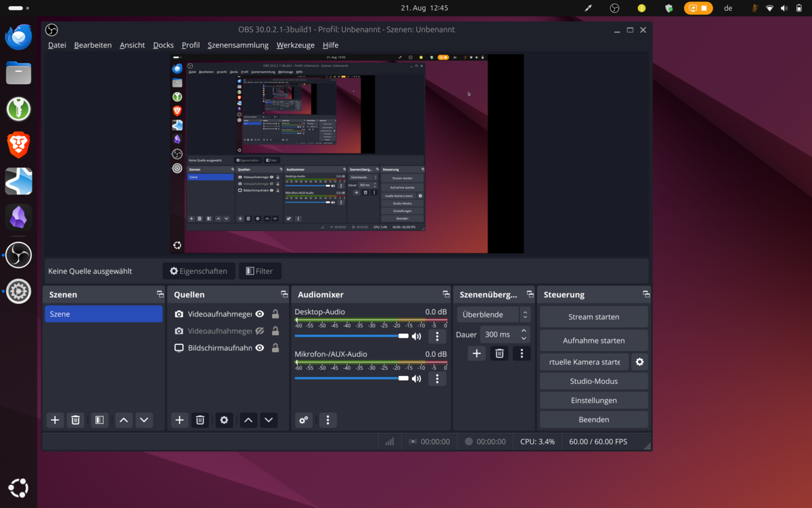Lock the visible Videoaufnahmegerät source
812x508 pixels.
275,314
